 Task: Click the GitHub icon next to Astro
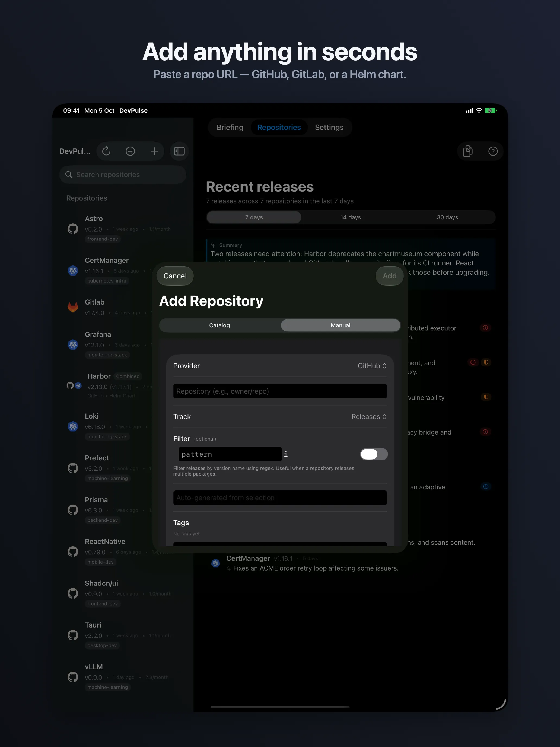[73, 229]
